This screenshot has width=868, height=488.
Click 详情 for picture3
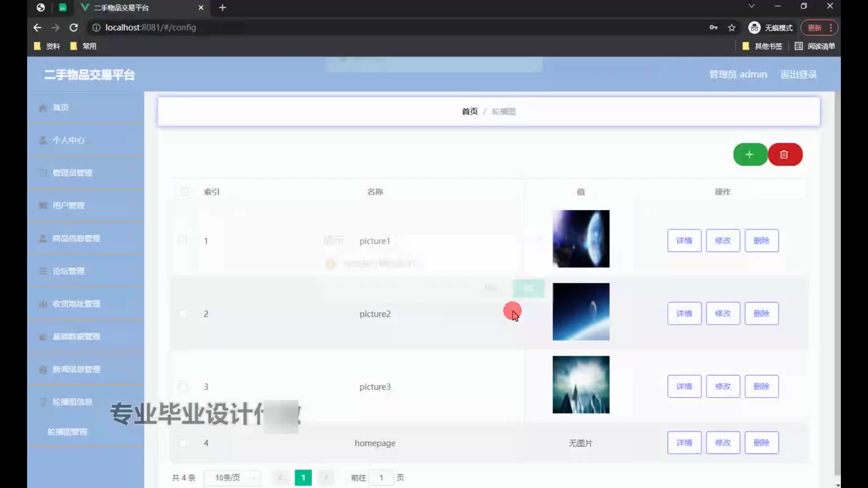(684, 386)
